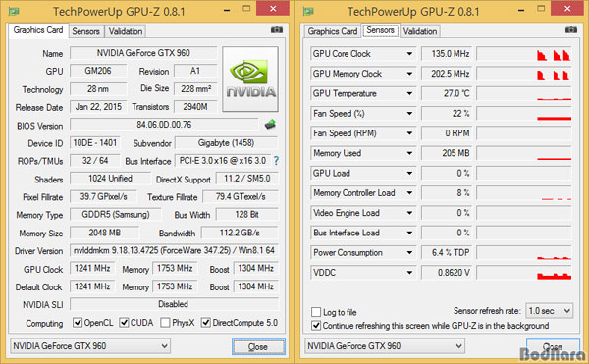Open GPU selector dropdown in left window
The height and width of the screenshot is (364, 589).
click(90, 346)
